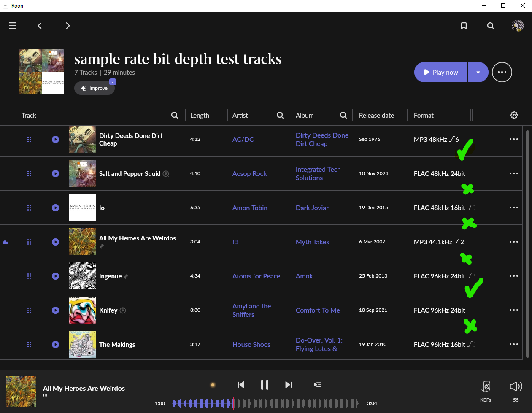Sort by the Track column header
Screen dimensions: 532x413
coord(29,116)
